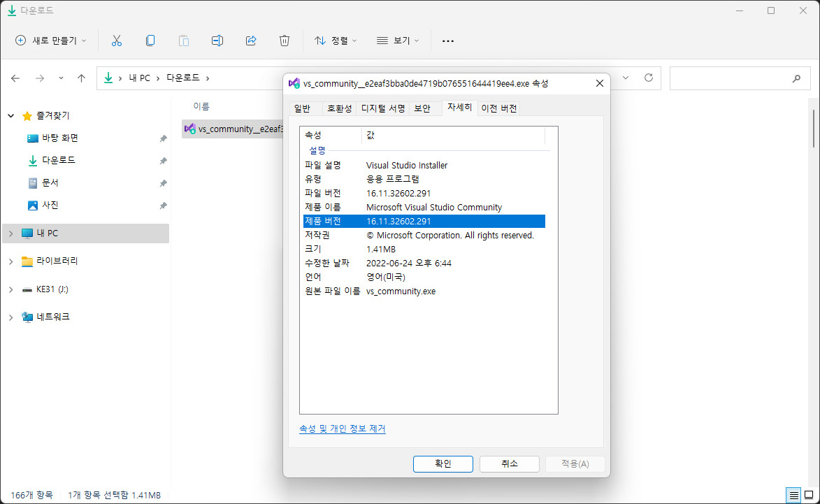Click the 이름 column header
The height and width of the screenshot is (504, 820).
click(201, 106)
